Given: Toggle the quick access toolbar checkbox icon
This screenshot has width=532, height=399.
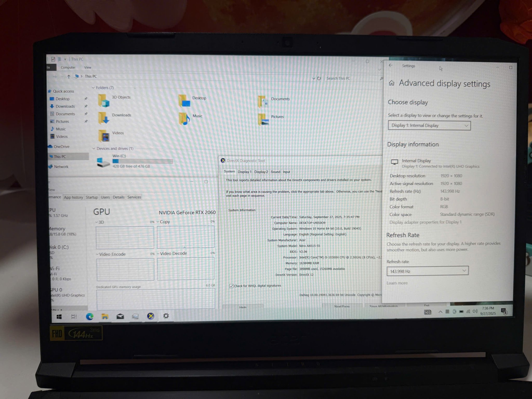Looking at the screenshot, I should [x=53, y=59].
